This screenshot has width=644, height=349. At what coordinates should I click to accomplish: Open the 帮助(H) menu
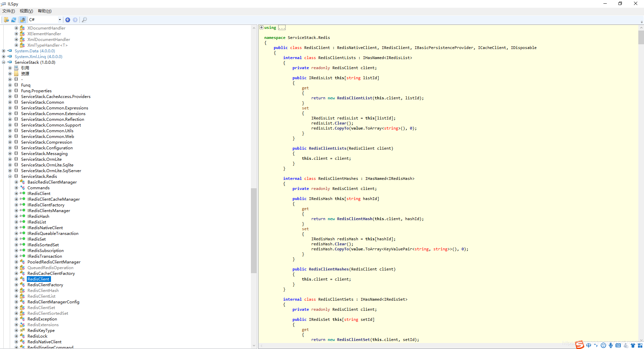[x=45, y=11]
